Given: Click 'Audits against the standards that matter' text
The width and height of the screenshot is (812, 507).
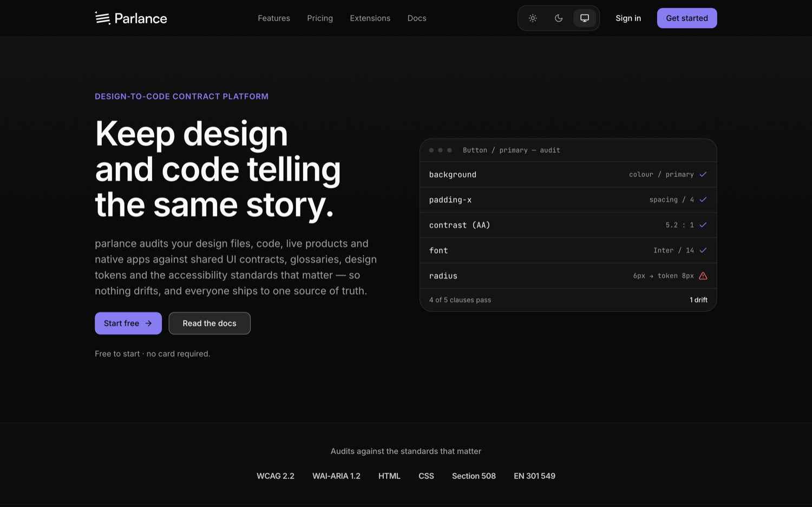Looking at the screenshot, I should pos(406,451).
